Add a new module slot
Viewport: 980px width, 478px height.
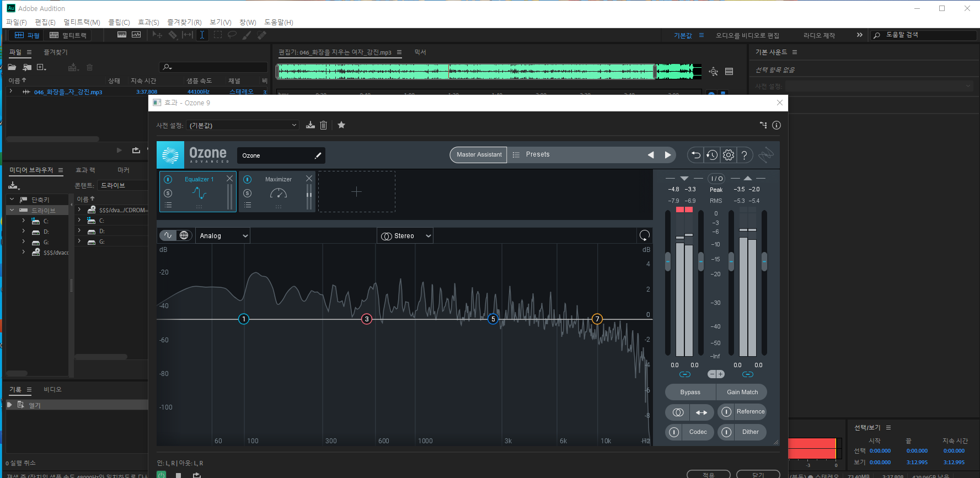pos(357,191)
